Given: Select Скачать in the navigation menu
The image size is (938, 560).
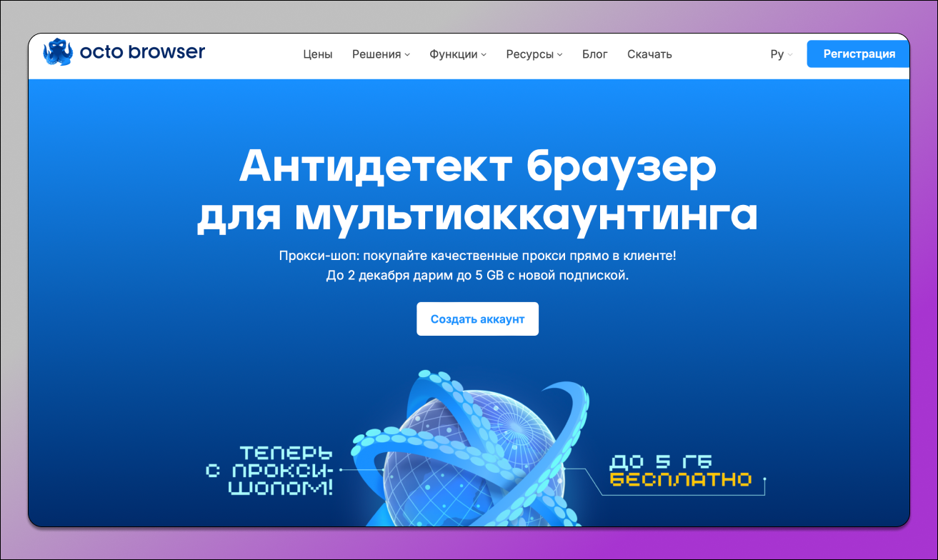Looking at the screenshot, I should pyautogui.click(x=649, y=54).
